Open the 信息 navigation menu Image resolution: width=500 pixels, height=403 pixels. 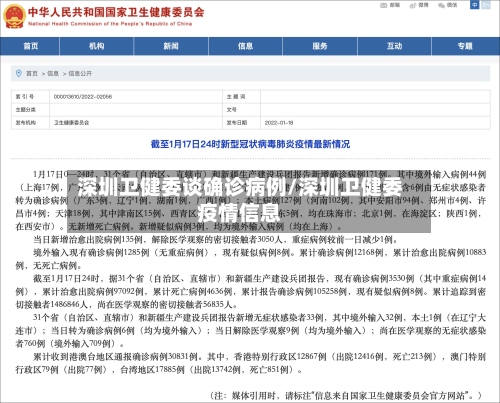(x=246, y=46)
